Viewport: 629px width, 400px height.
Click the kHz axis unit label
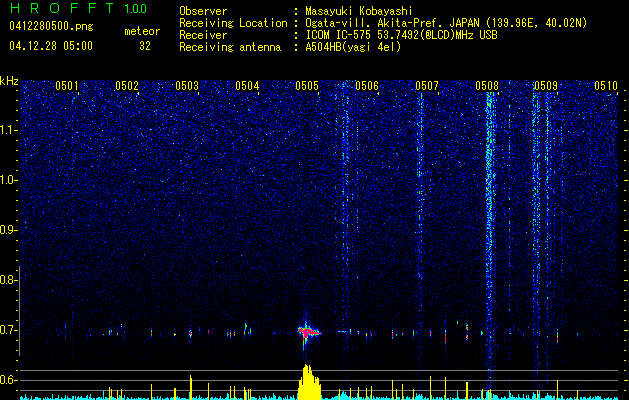point(9,81)
